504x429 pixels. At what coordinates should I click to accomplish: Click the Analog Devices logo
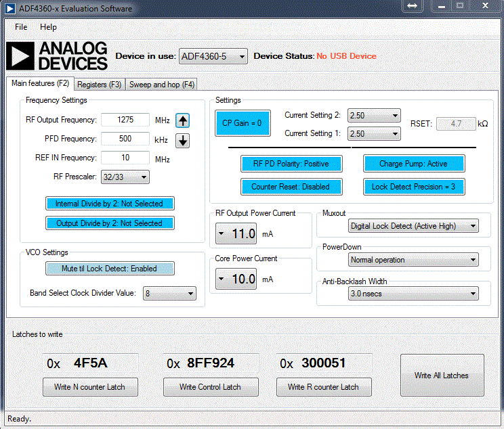pyautogui.click(x=57, y=55)
